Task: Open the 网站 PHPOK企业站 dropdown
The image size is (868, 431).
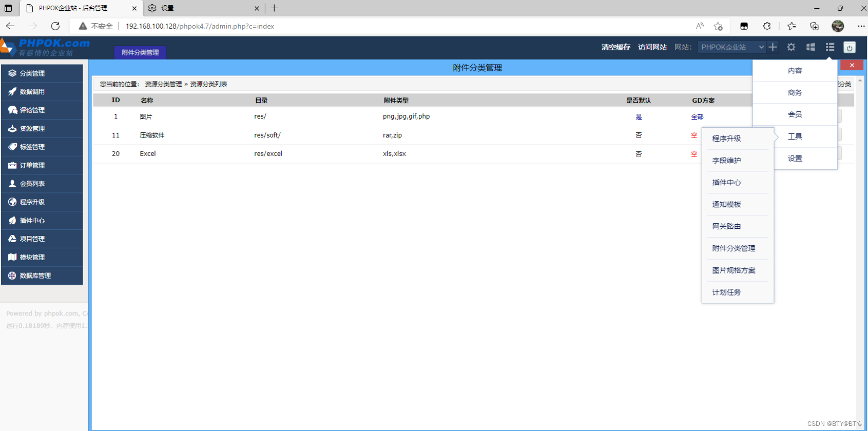Action: coord(731,47)
